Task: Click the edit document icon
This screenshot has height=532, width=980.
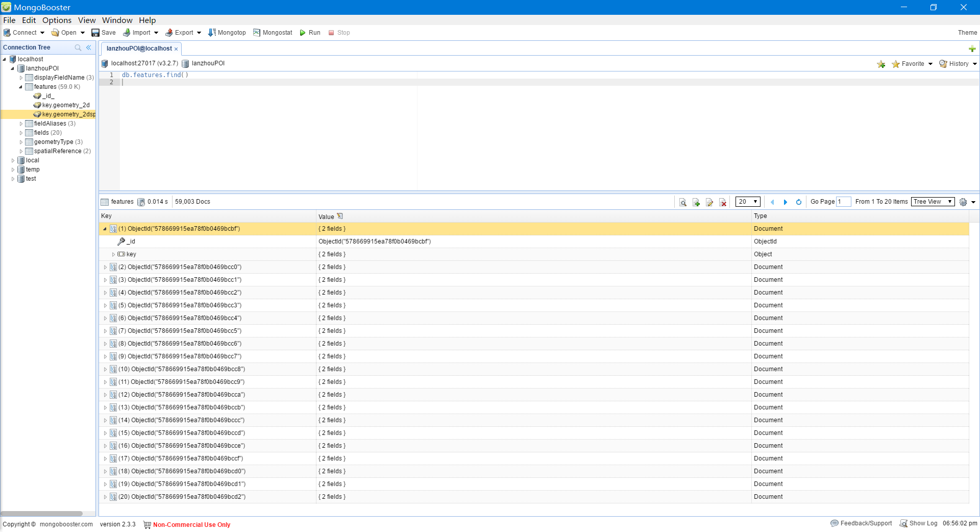Action: tap(709, 202)
